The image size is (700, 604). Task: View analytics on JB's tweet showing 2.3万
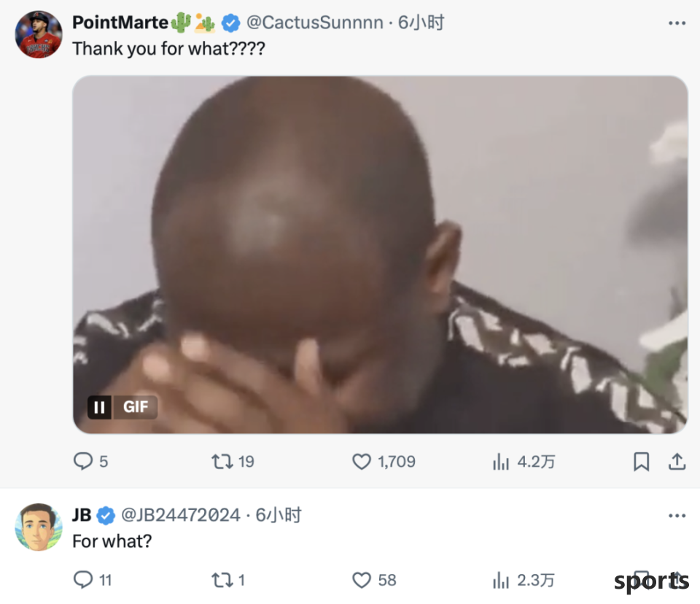pyautogui.click(x=500, y=581)
